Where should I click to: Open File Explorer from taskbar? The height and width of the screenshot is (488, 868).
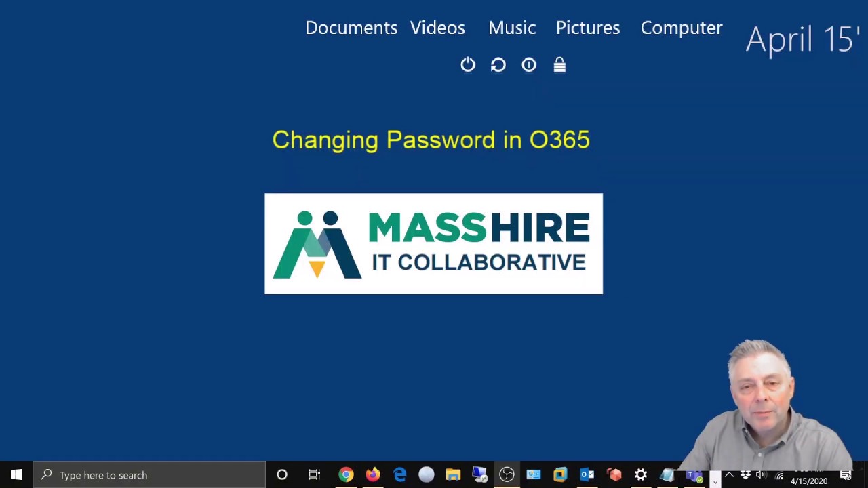pyautogui.click(x=453, y=475)
